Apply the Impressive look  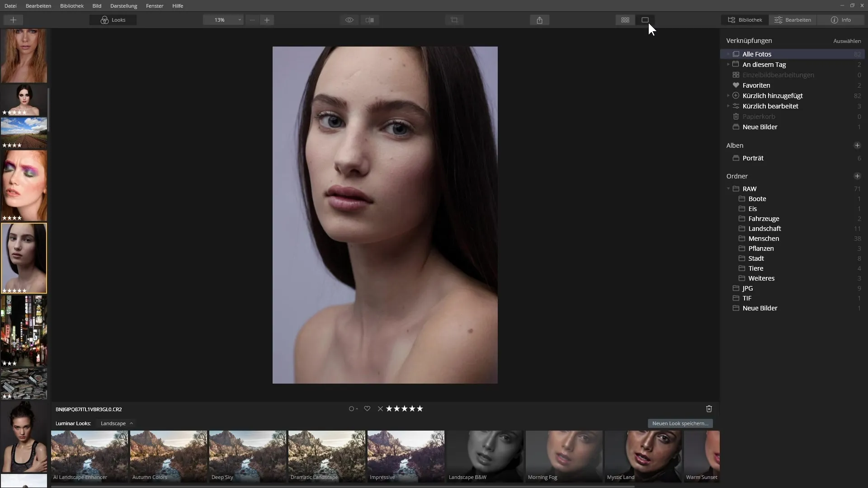[x=406, y=456]
